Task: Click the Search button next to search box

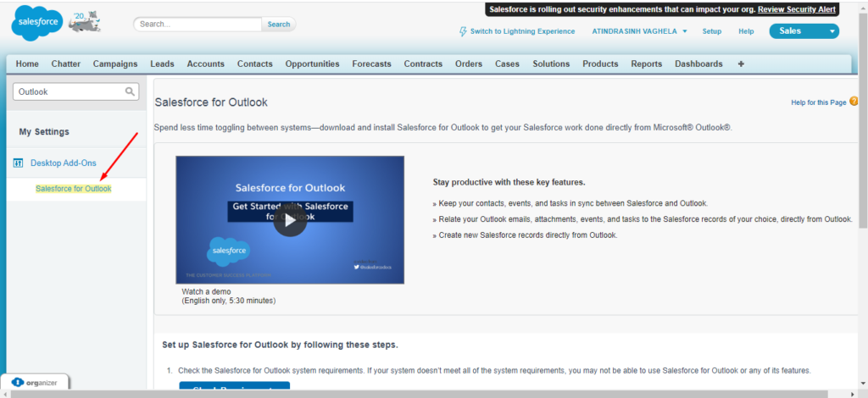Action: (x=278, y=25)
